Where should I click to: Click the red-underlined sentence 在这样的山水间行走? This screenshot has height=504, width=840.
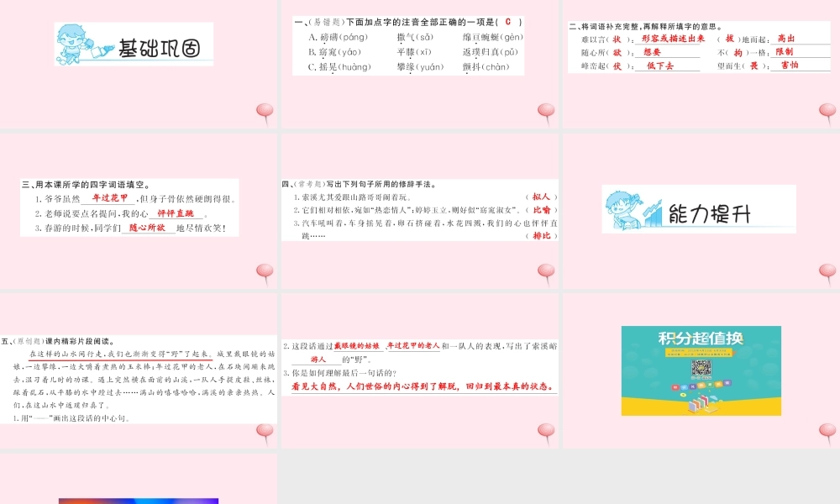[x=120, y=354]
